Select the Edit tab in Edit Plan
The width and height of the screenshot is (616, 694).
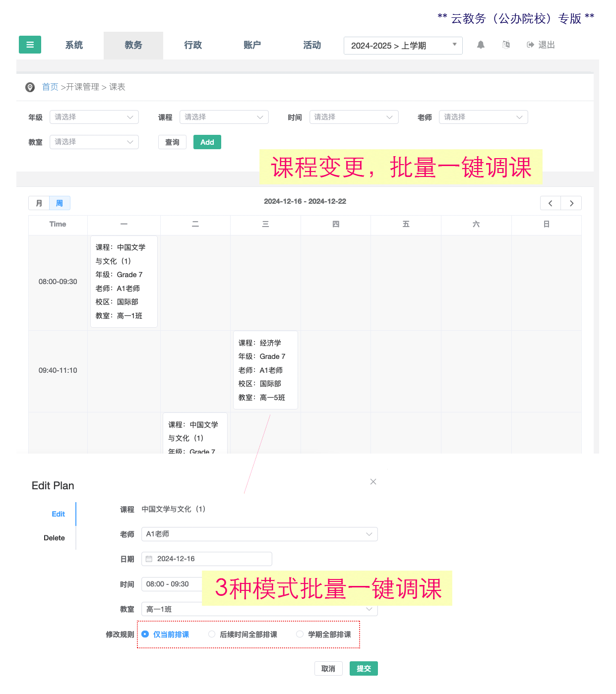[x=59, y=514]
